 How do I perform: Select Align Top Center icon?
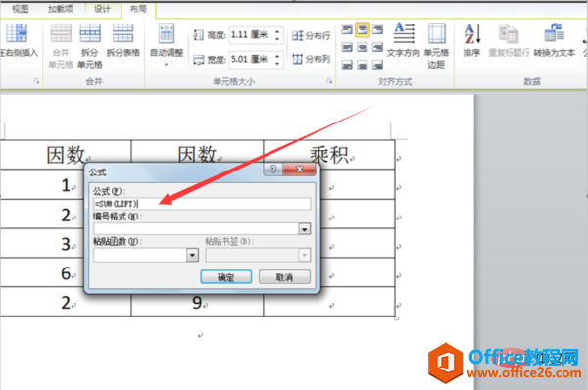[363, 29]
